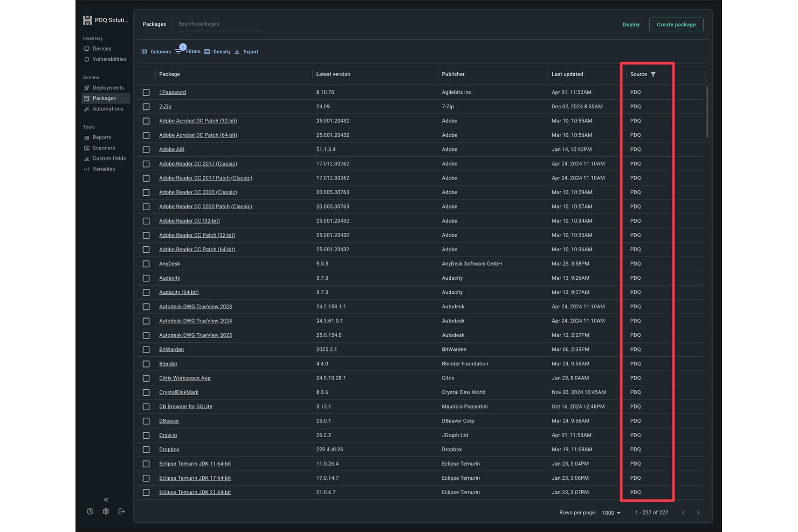Click the Source column filter icon
This screenshot has width=798, height=532.
click(653, 74)
